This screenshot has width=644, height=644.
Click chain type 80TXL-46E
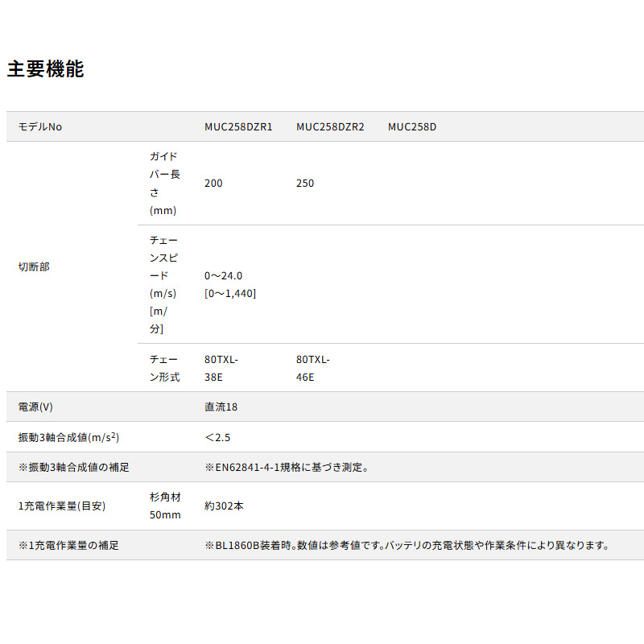tap(313, 368)
